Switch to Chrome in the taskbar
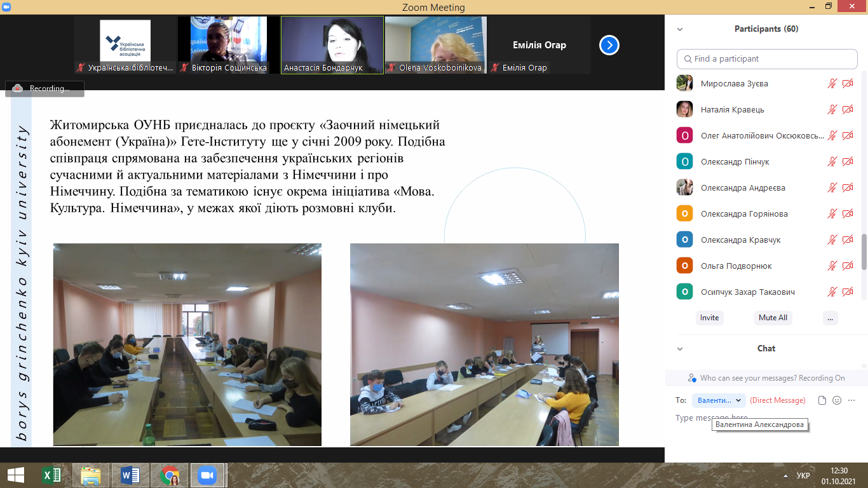The image size is (868, 488). tap(169, 475)
